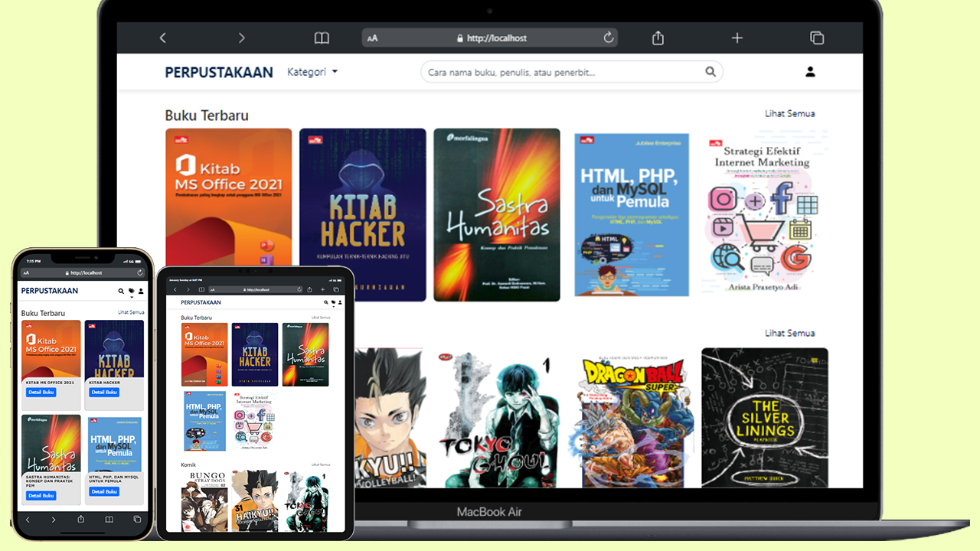This screenshot has width=980, height=551.
Task: Tap the category tag icon on phone header
Action: tap(131, 292)
